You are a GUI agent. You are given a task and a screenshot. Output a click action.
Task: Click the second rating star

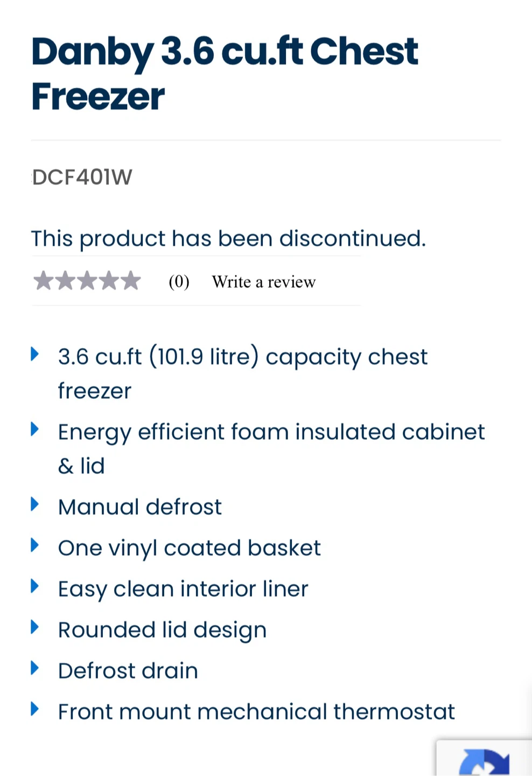pyautogui.click(x=65, y=281)
